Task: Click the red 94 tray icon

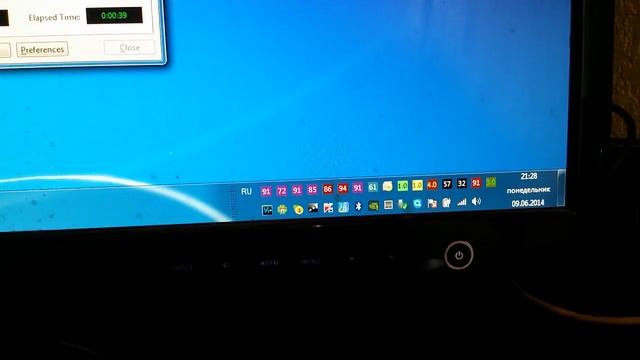Action: (x=342, y=188)
